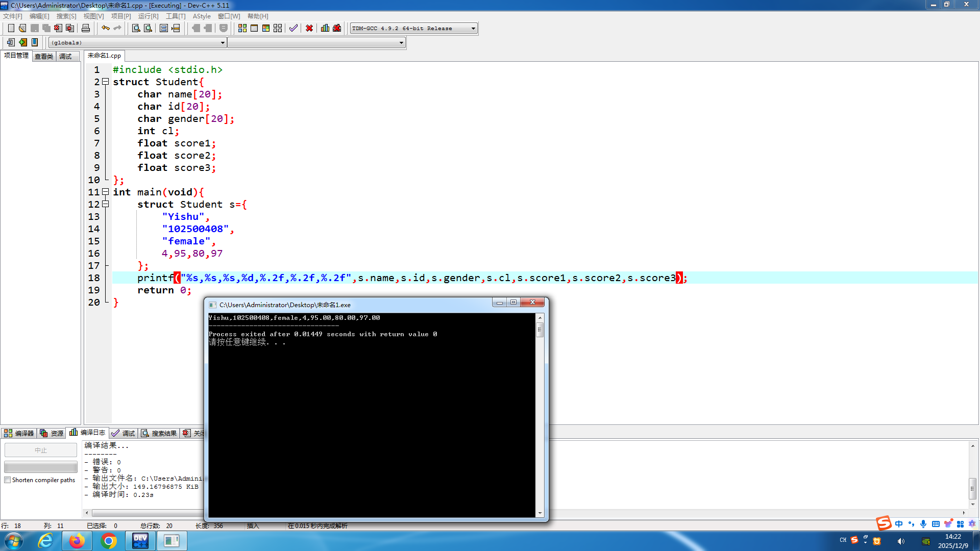Click the Undo arrow icon
The height and width of the screenshot is (551, 980).
(105, 28)
